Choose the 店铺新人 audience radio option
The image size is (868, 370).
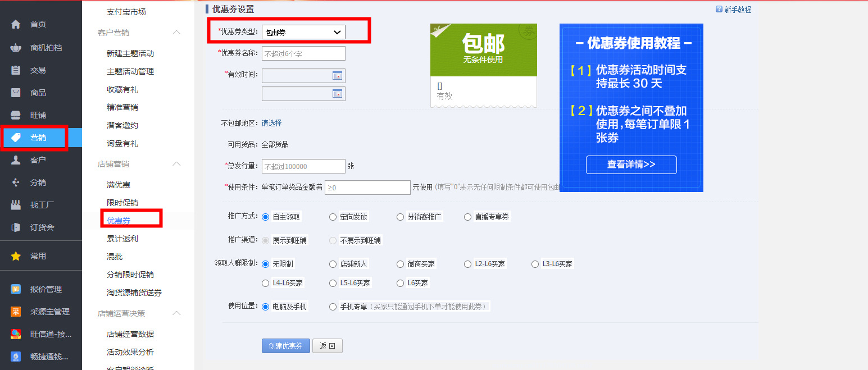[333, 264]
